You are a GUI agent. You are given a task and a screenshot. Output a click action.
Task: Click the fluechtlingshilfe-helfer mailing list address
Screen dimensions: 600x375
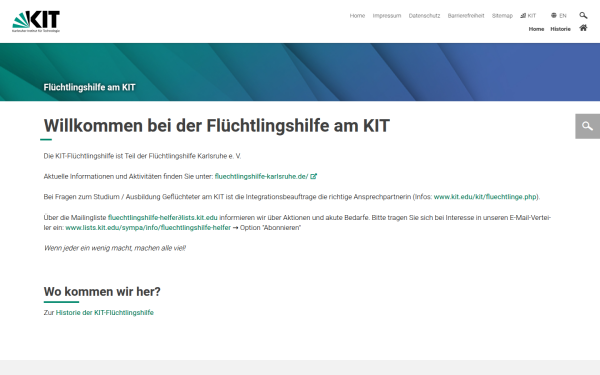163,217
